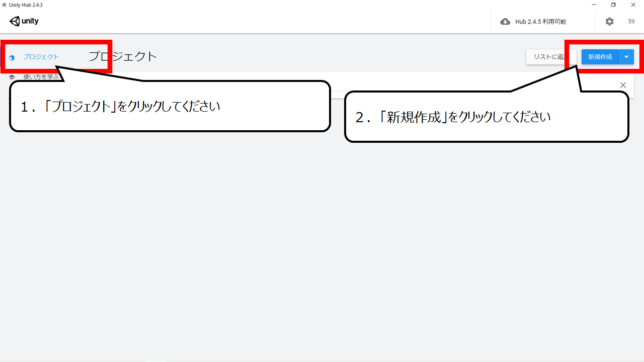Close the Unity Hub window

click(x=633, y=5)
